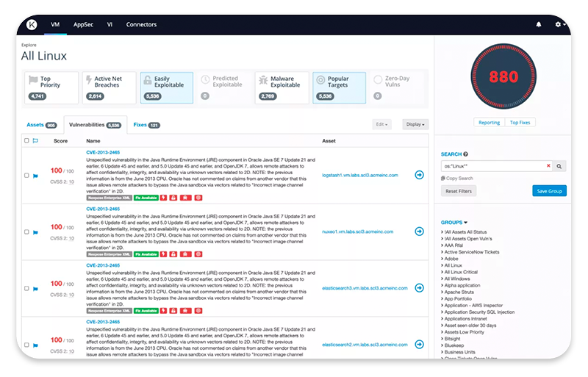Click Nexpose Enterprise XML tag in nuxeo1 row

[x=109, y=254]
